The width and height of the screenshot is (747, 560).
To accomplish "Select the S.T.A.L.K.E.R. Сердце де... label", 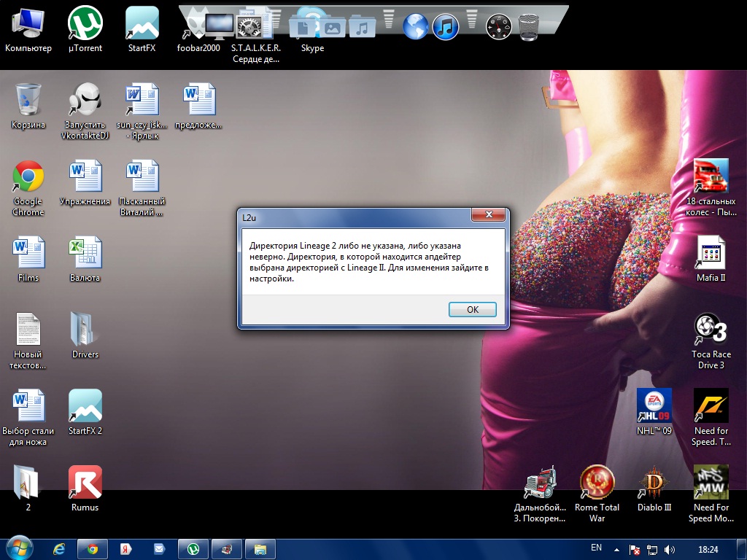I will pos(256,53).
